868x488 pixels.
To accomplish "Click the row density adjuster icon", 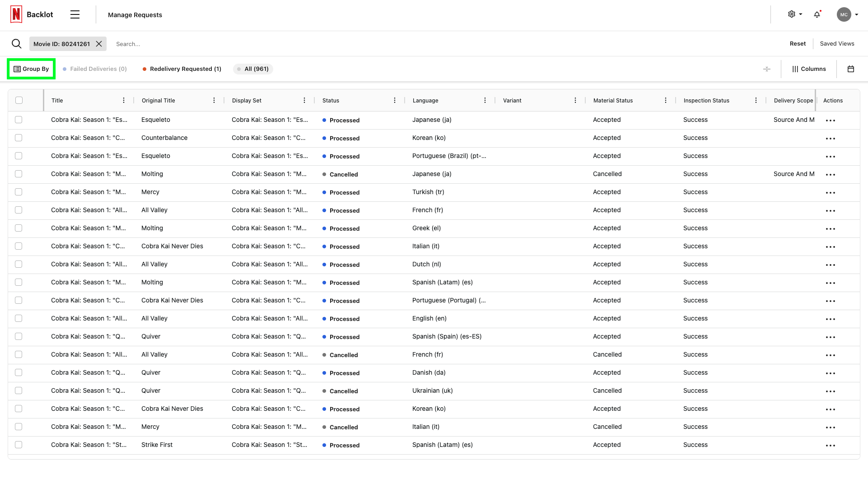I will click(767, 69).
